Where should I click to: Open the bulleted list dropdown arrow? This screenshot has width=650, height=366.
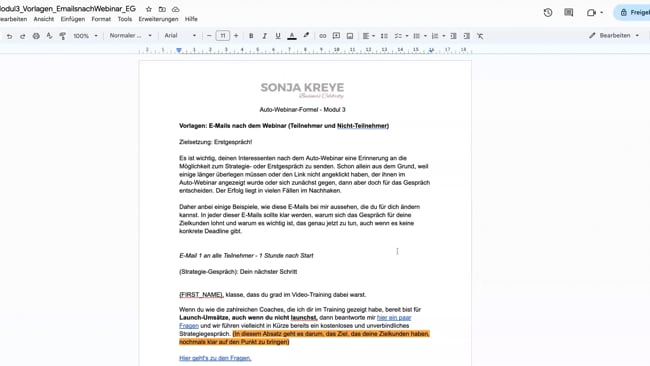coord(425,36)
